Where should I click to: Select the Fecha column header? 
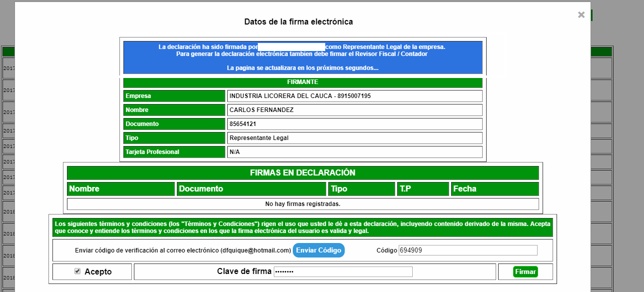(495, 188)
